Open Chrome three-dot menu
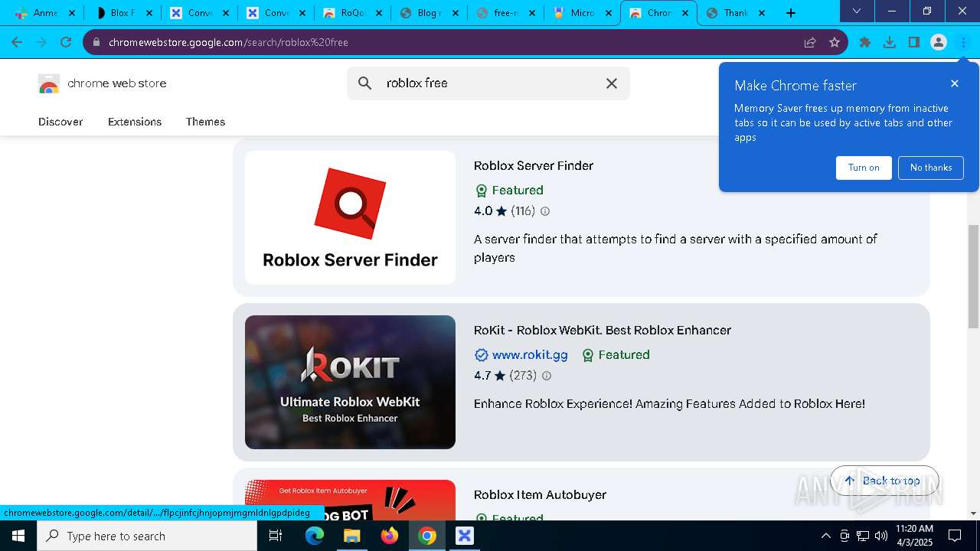This screenshot has width=980, height=551. coord(963,42)
